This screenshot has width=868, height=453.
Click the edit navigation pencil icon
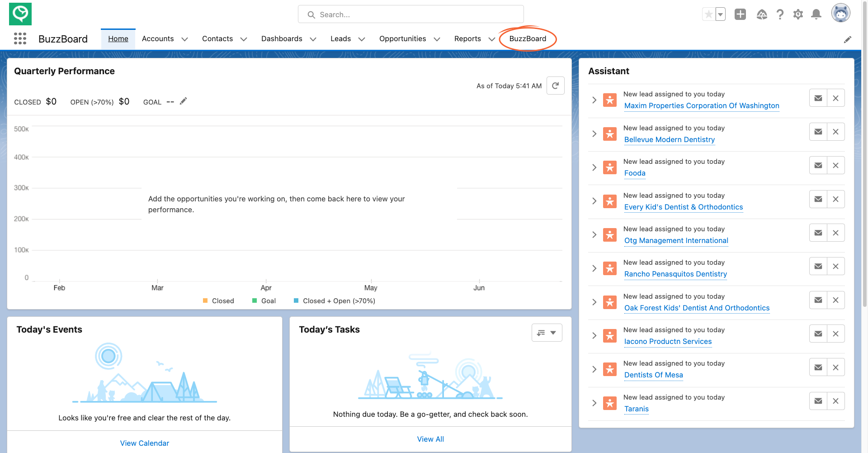(x=848, y=39)
